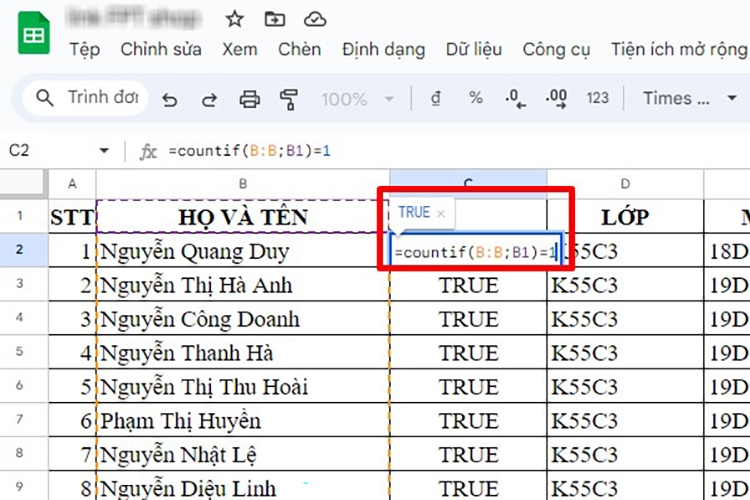
Task: Apply percent format
Action: 475,98
